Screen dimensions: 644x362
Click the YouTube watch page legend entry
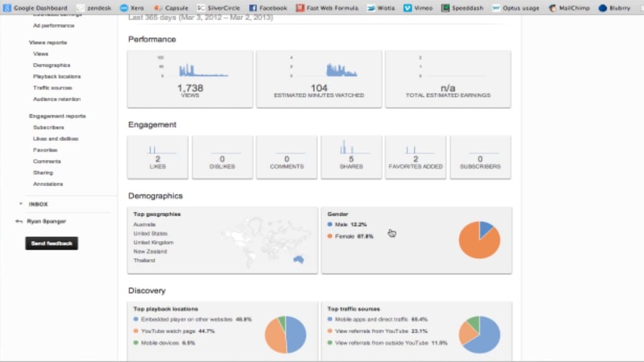tap(174, 331)
